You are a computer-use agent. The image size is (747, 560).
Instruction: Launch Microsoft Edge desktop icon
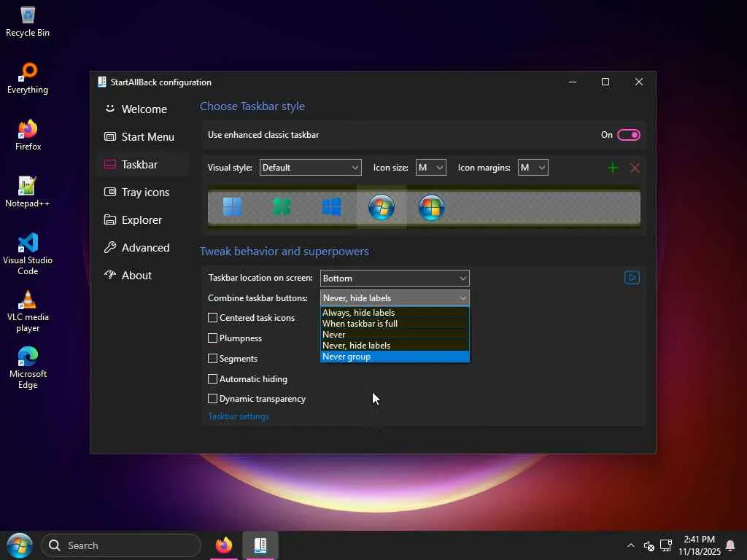click(28, 368)
